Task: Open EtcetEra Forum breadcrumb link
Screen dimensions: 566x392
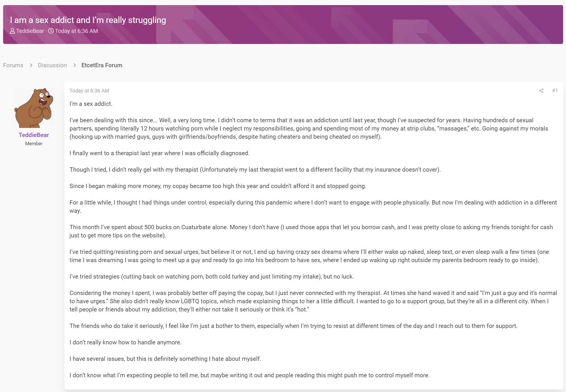Action: point(102,65)
